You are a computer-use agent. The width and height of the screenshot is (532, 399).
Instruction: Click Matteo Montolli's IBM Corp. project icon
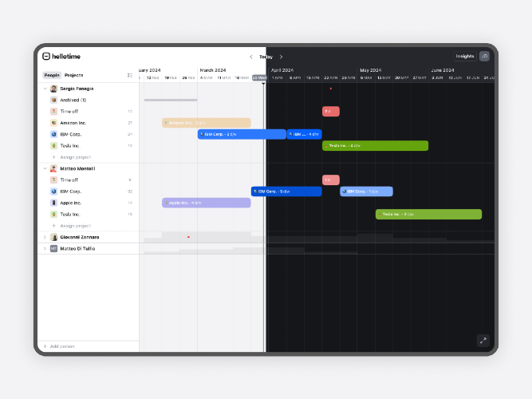click(53, 192)
